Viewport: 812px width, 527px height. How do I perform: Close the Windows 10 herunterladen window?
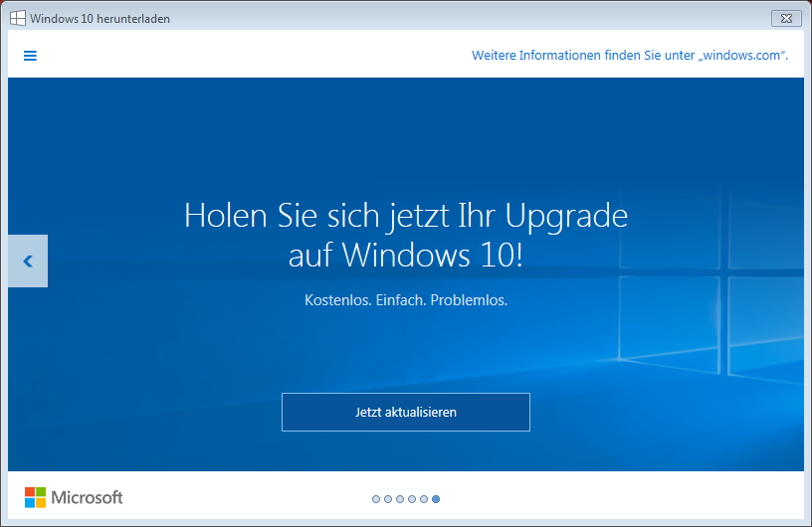(786, 19)
